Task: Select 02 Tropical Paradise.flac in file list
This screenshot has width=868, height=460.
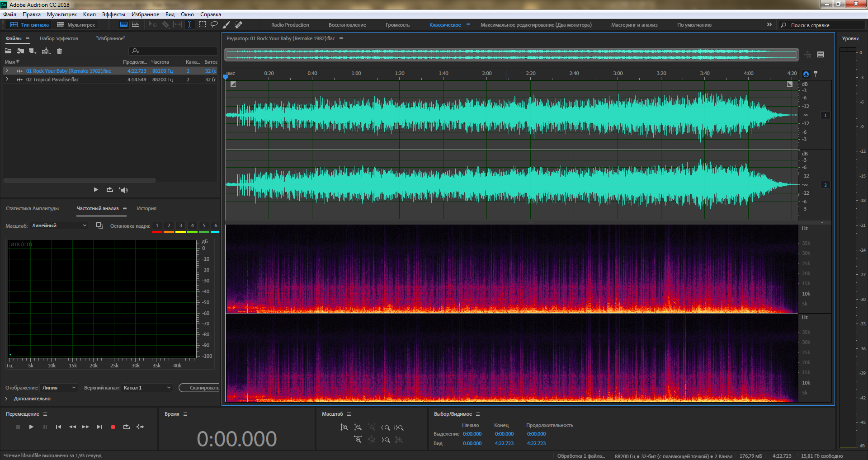Action: point(52,80)
